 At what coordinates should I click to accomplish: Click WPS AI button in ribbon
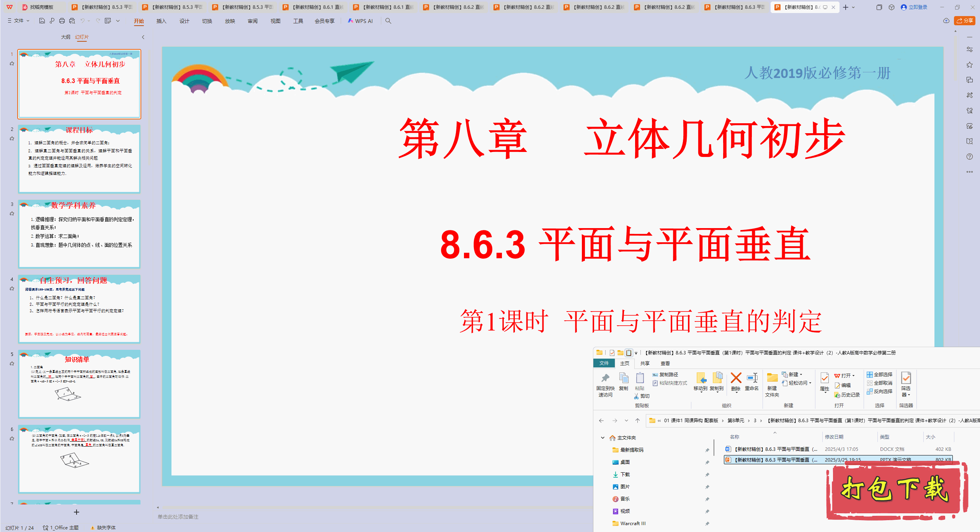(x=360, y=21)
